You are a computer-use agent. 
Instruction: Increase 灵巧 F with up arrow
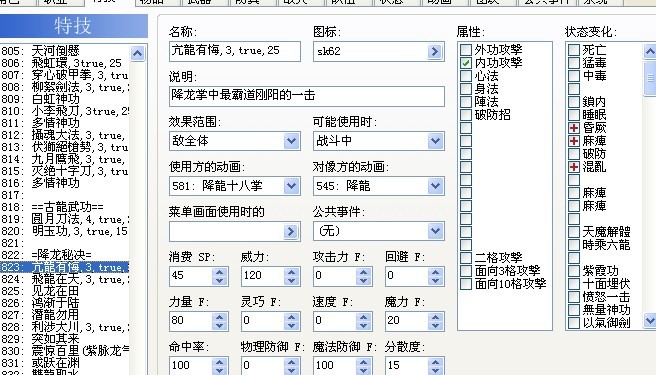tap(291, 316)
